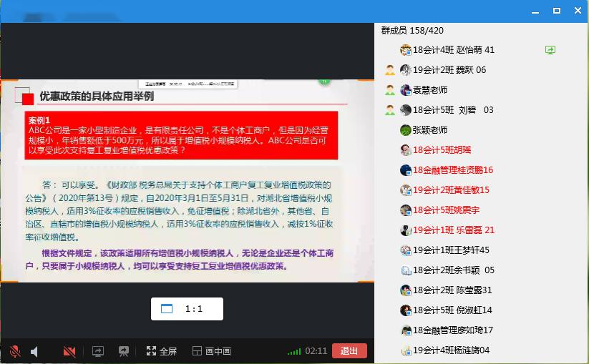
Task: Click the screen share icon in bottom toolbar
Action: 98,351
